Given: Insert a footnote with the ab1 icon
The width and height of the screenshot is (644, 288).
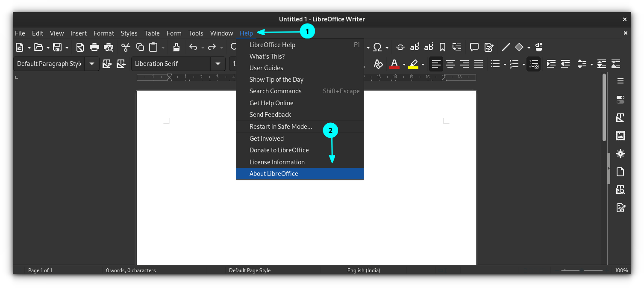Looking at the screenshot, I should click(415, 47).
